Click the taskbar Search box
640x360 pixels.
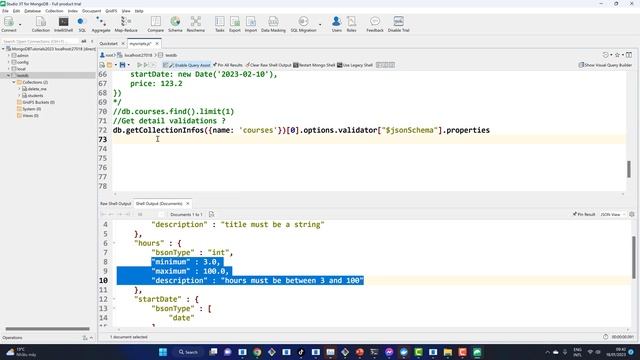pyautogui.click(x=189, y=352)
